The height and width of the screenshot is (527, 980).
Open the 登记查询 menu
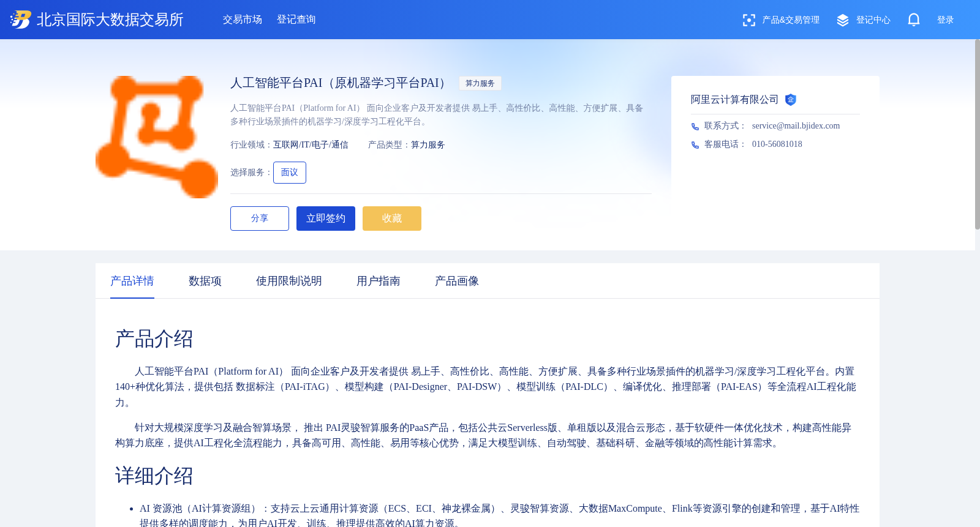point(296,20)
